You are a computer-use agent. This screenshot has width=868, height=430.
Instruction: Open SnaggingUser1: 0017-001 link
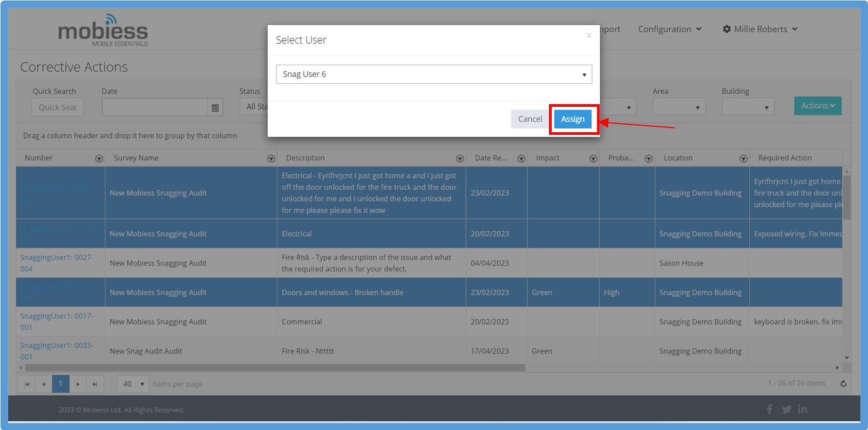tap(57, 322)
